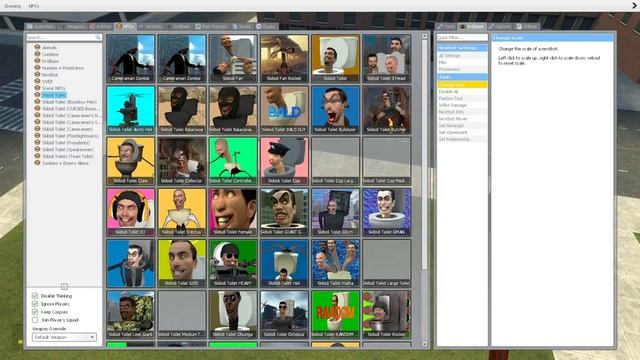
Task: Spawn the Skibidi Toilet Collector
Action: click(x=182, y=161)
